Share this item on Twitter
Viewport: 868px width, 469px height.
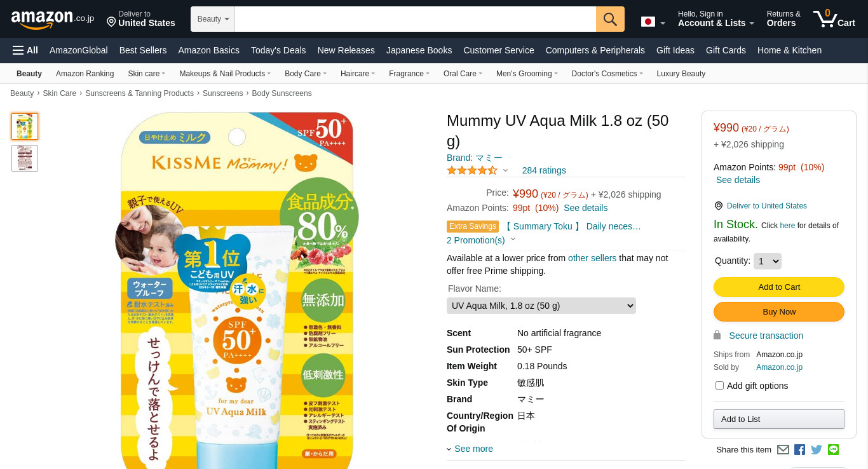tap(817, 450)
